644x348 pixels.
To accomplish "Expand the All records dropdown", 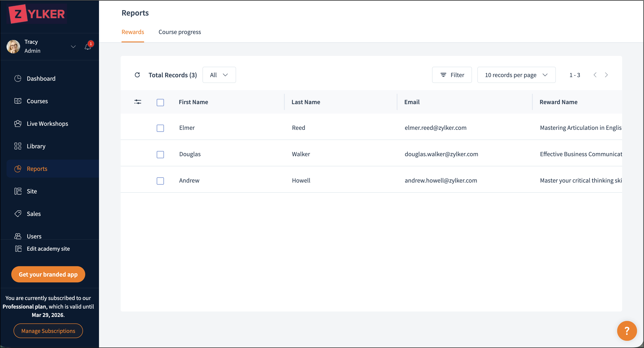I will click(219, 75).
